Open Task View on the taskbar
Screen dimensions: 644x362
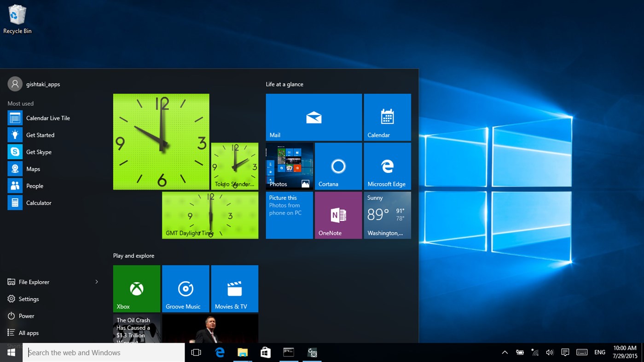(x=197, y=352)
